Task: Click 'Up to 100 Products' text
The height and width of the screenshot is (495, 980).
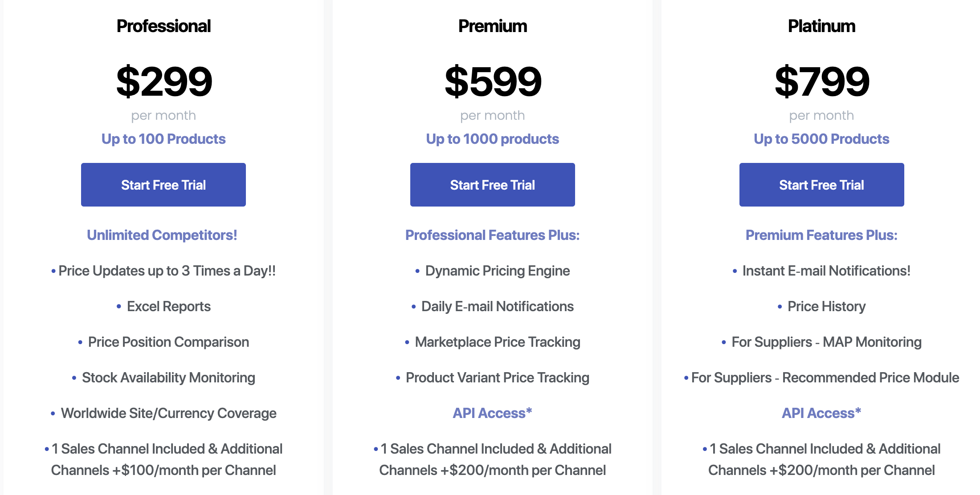Action: (x=163, y=139)
